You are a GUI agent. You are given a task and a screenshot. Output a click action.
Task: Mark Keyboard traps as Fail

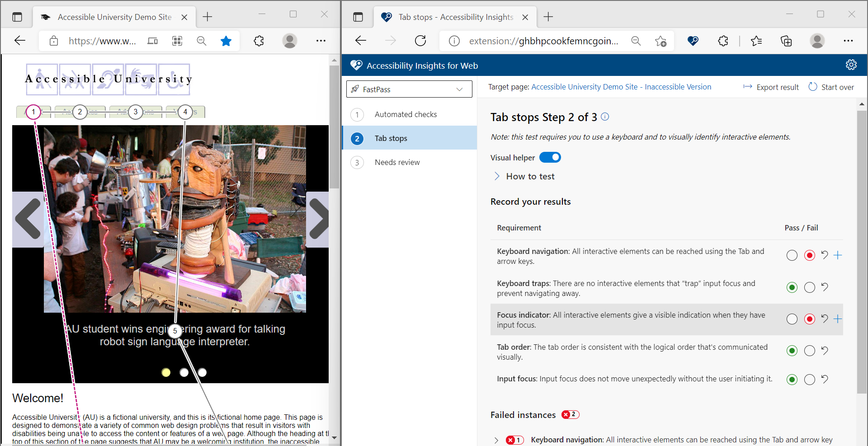coord(810,287)
